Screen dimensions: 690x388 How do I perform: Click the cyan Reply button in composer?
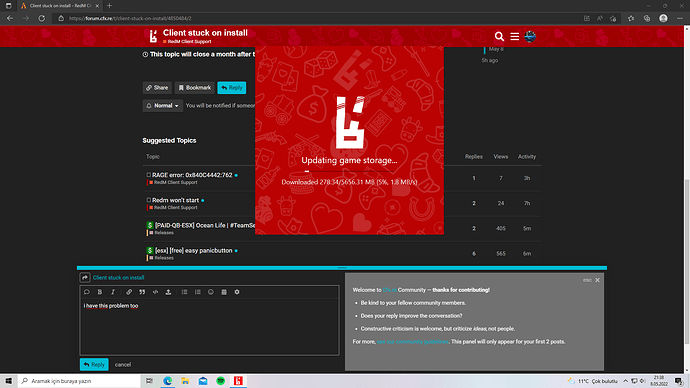pyautogui.click(x=94, y=364)
